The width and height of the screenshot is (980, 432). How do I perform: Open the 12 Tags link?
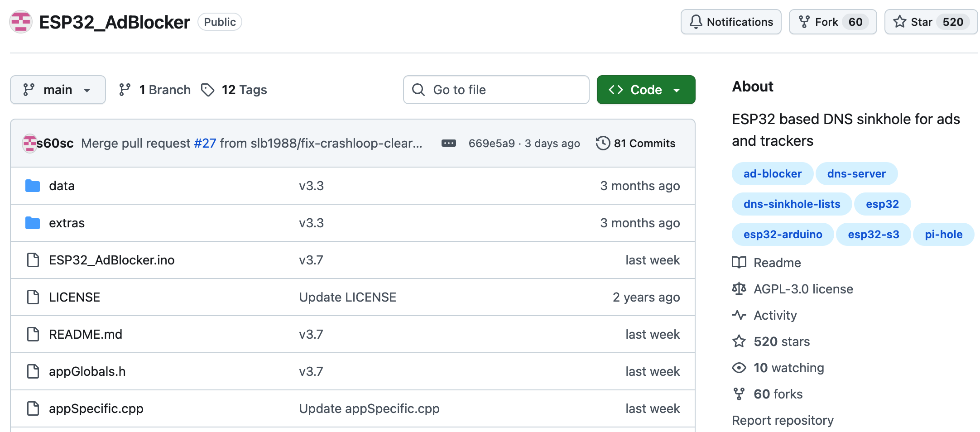(x=234, y=90)
